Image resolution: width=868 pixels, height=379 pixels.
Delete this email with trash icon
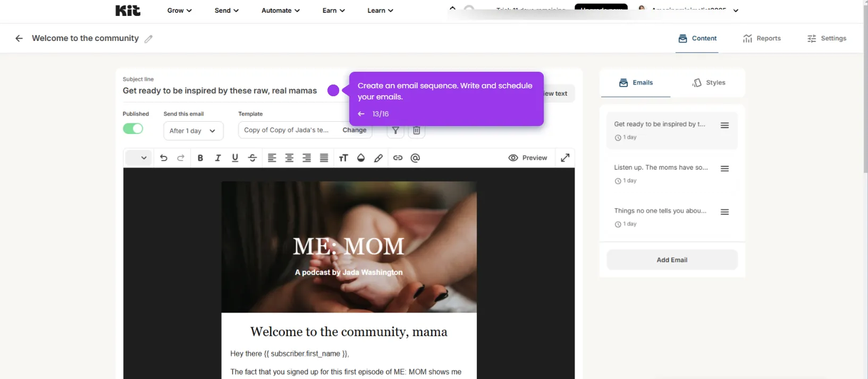click(x=417, y=131)
